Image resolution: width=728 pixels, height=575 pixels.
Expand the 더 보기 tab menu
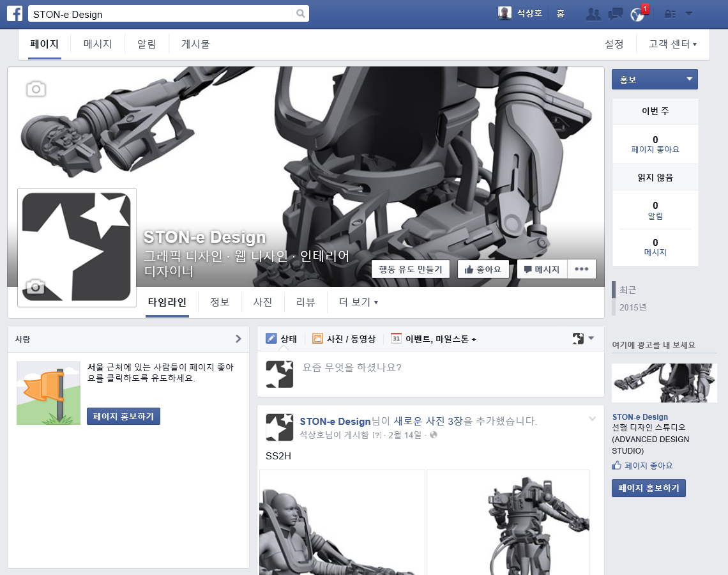tap(358, 302)
